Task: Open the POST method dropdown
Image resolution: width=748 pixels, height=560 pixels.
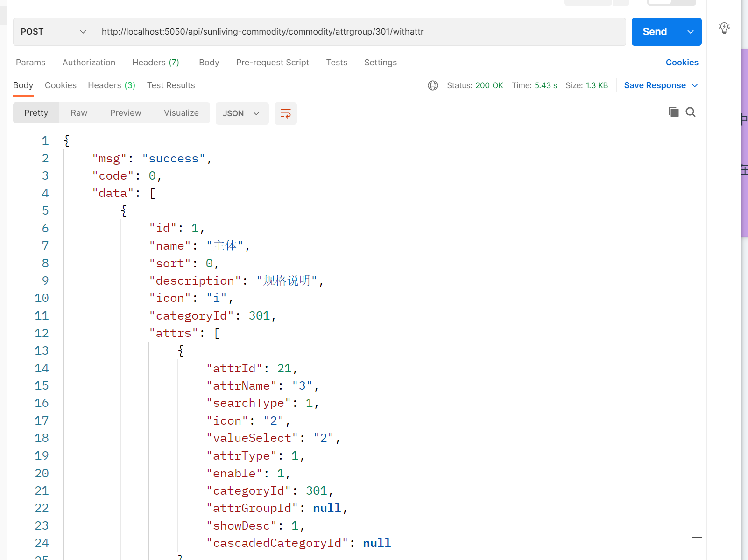Action: click(x=54, y=32)
